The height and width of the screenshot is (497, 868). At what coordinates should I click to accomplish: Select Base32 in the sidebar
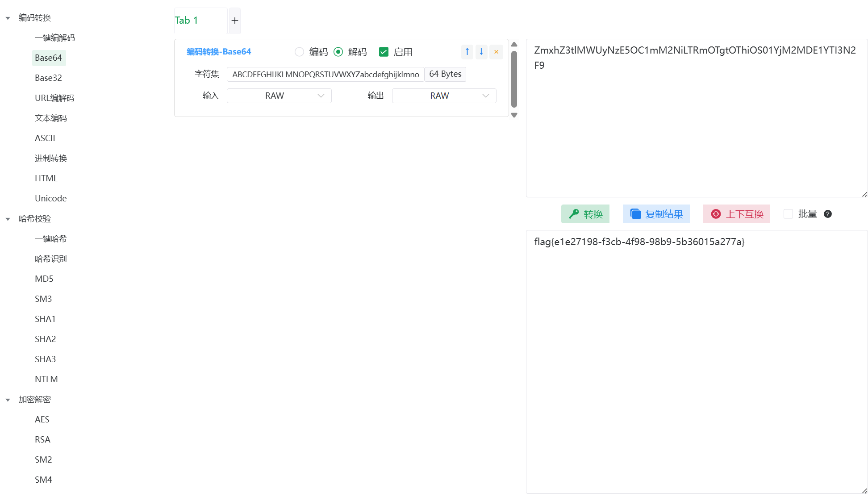(x=49, y=78)
